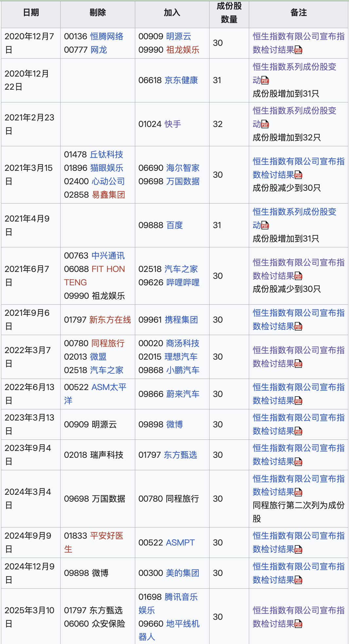The image size is (349, 644).
Task: Follow the 哔哩哔哩 link
Action: click(183, 282)
